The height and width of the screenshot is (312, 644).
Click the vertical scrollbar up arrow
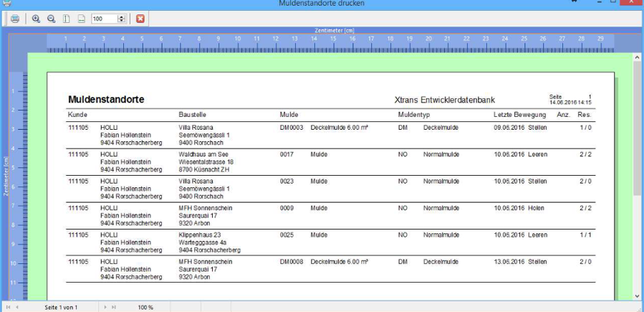(638, 56)
